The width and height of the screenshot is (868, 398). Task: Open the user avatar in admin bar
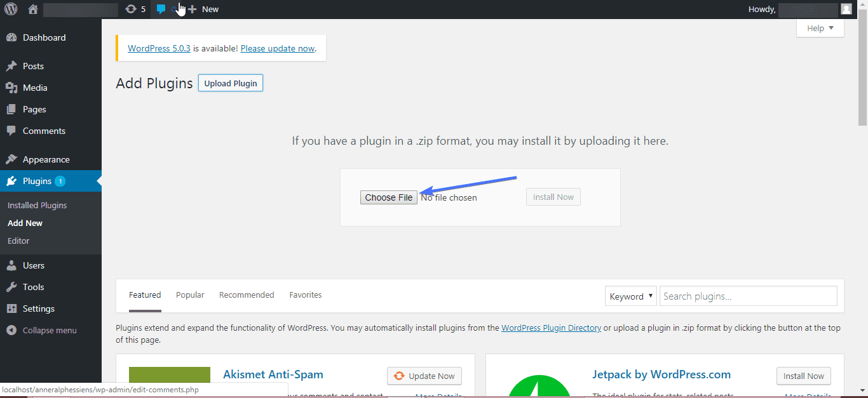click(x=846, y=9)
